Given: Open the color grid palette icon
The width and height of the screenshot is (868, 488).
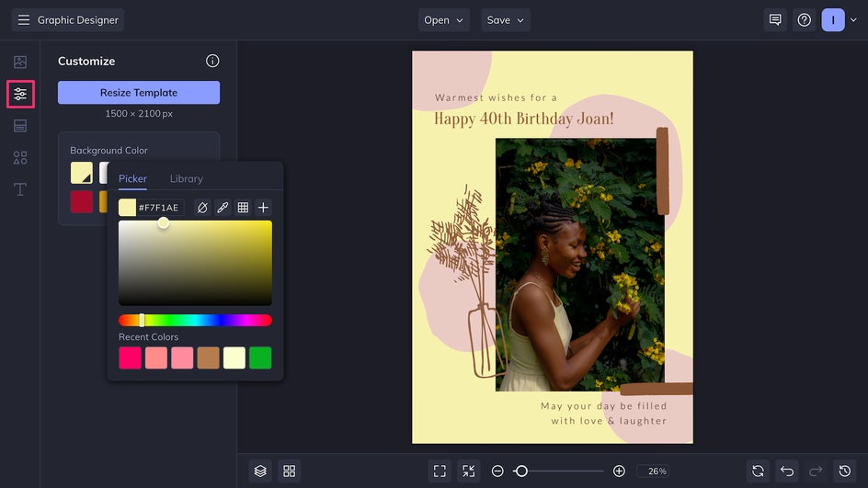Looking at the screenshot, I should (x=243, y=208).
